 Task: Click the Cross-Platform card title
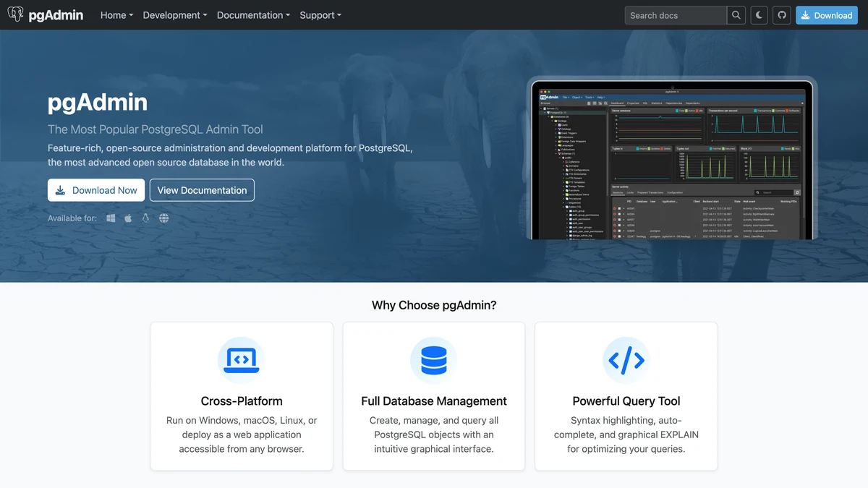(x=242, y=401)
